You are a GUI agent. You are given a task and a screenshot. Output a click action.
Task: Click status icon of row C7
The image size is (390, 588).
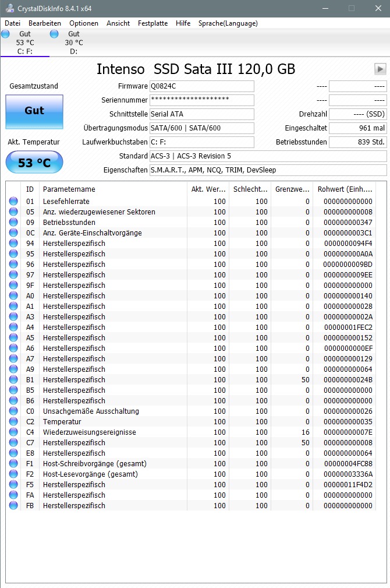click(13, 442)
